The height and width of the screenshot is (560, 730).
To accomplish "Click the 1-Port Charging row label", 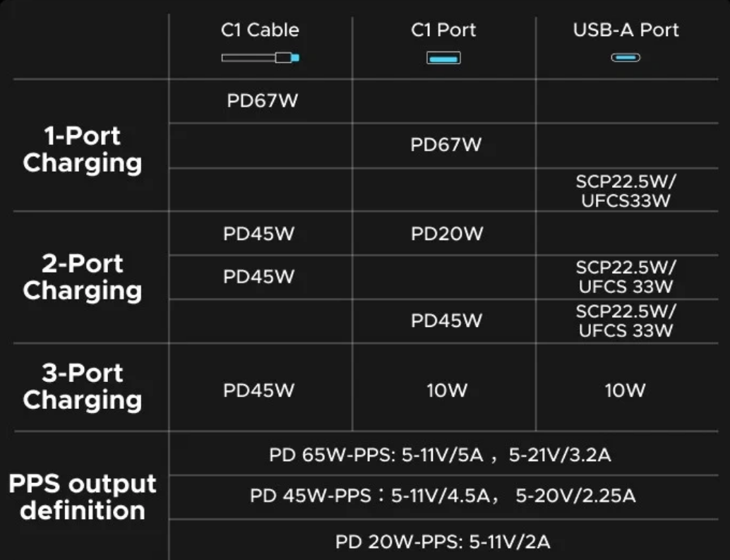I will [x=83, y=149].
